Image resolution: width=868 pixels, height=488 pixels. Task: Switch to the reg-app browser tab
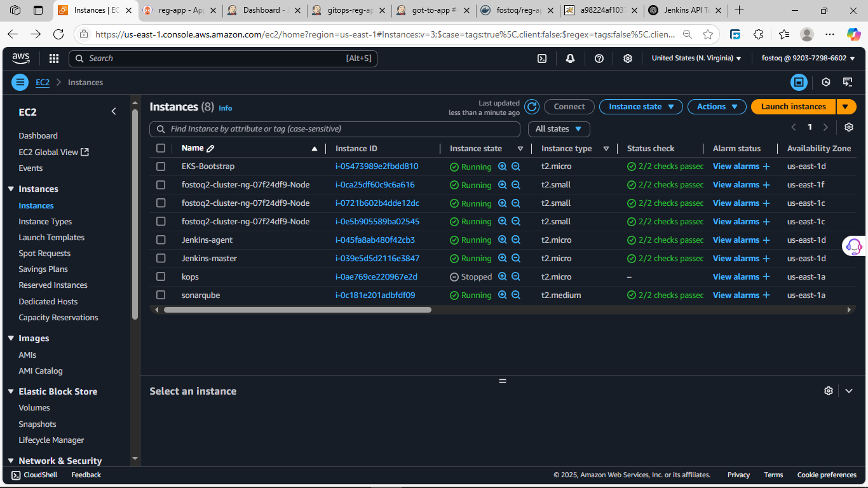coord(180,10)
